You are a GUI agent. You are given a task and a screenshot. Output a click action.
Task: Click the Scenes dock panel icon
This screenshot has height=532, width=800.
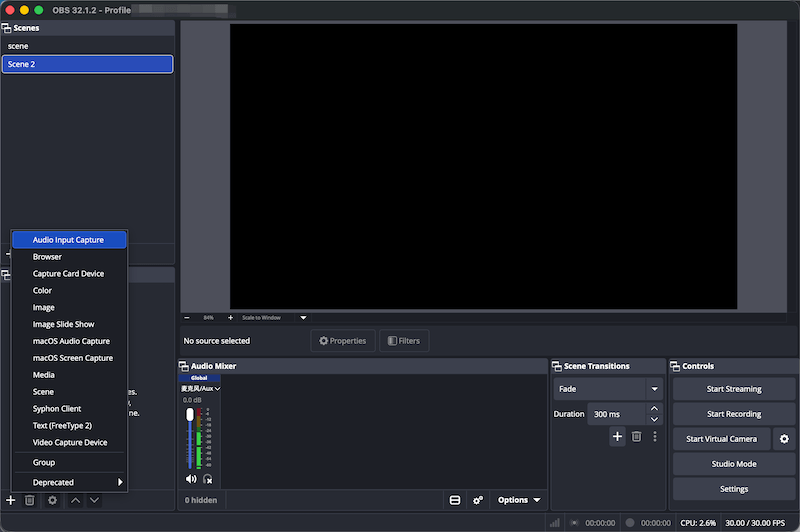tap(7, 28)
